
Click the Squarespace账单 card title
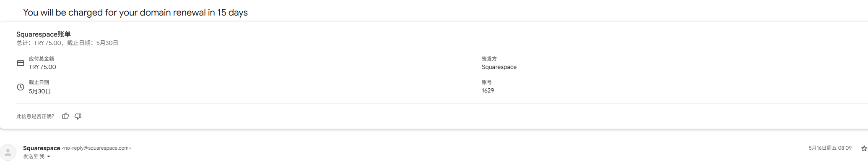(x=44, y=34)
